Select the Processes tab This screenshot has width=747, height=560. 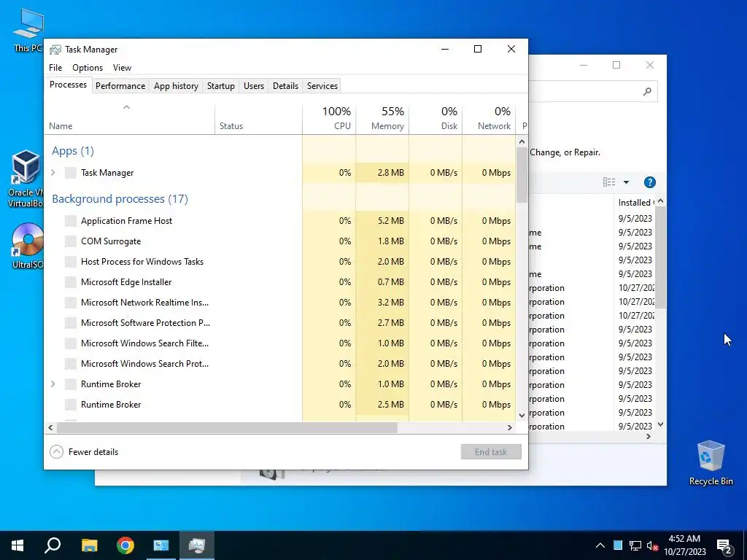coord(68,85)
